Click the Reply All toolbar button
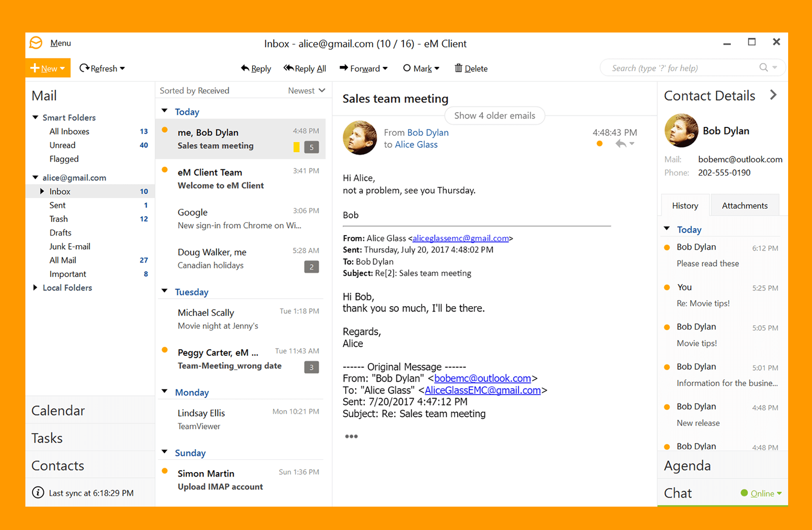The height and width of the screenshot is (530, 812). click(x=304, y=69)
